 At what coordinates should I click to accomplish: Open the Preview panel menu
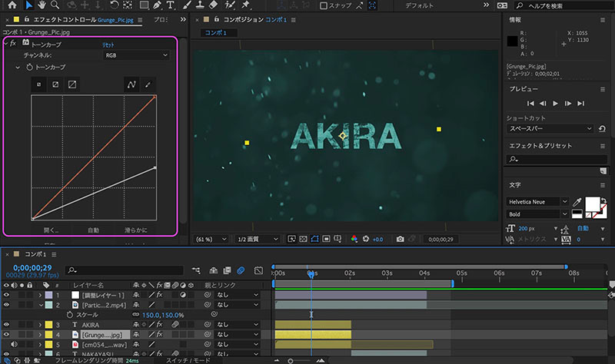coord(603,89)
